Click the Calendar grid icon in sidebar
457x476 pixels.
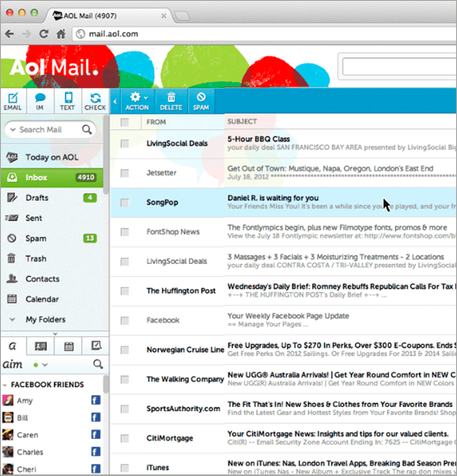[x=12, y=298]
